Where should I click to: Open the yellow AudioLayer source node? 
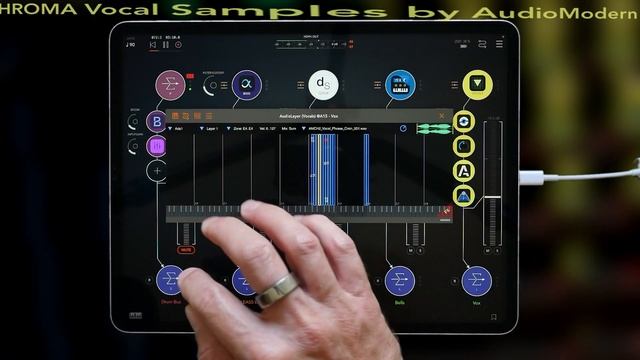tap(477, 84)
